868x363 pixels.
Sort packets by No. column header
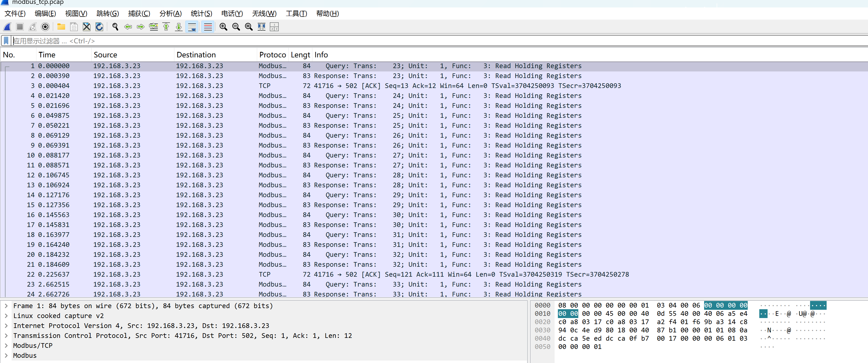point(18,55)
